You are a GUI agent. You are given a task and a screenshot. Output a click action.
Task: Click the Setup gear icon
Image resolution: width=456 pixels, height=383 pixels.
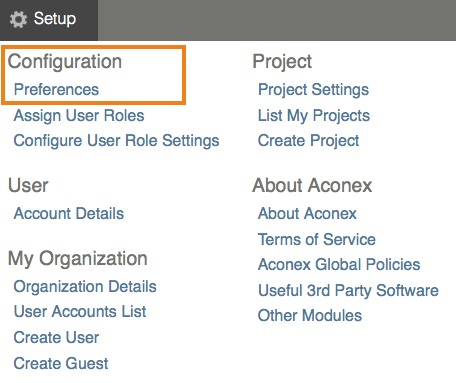(x=18, y=19)
